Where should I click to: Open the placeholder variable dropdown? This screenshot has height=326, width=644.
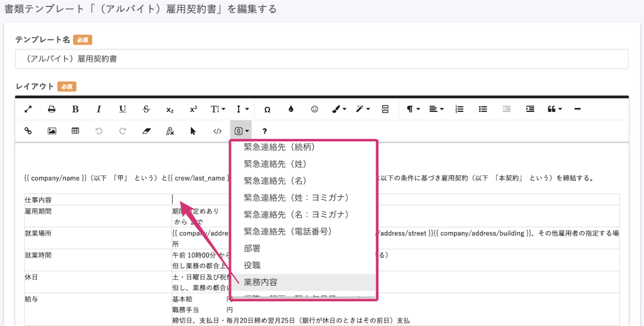[x=240, y=131]
